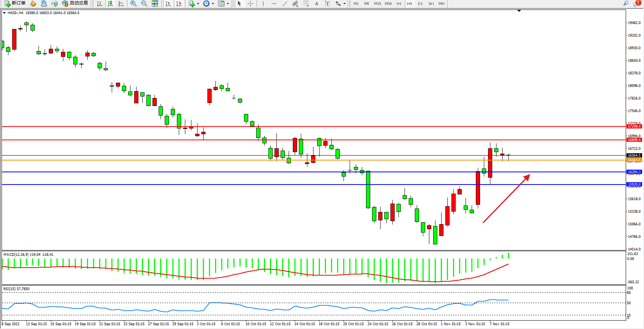The width and height of the screenshot is (644, 329).
Task: Draw a horizontal line tool
Action: 274,3
